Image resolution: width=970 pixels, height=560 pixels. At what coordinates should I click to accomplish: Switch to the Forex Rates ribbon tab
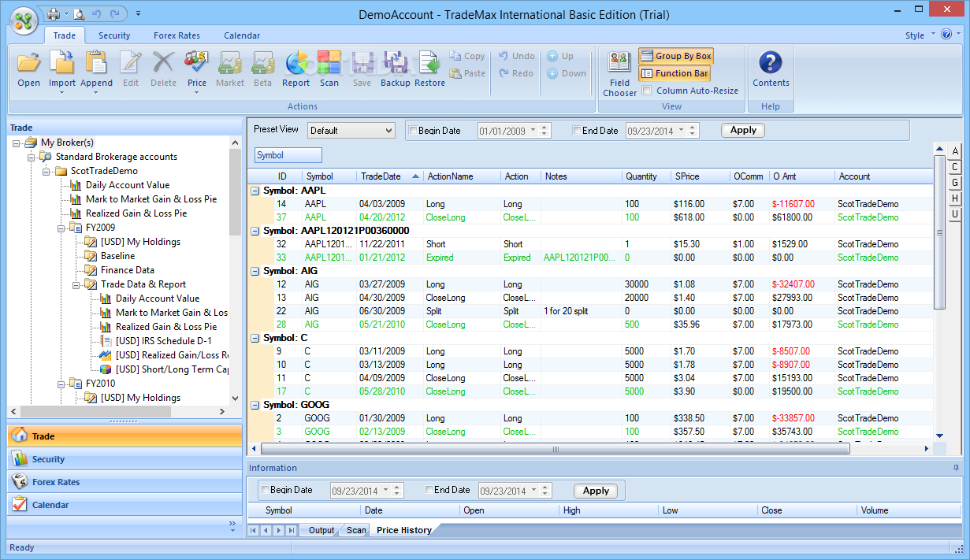tap(177, 35)
